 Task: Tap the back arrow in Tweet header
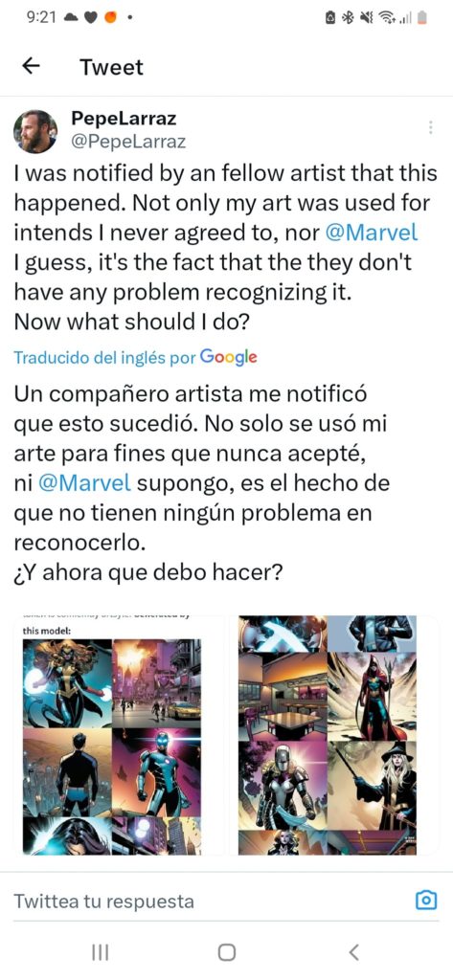click(x=31, y=66)
